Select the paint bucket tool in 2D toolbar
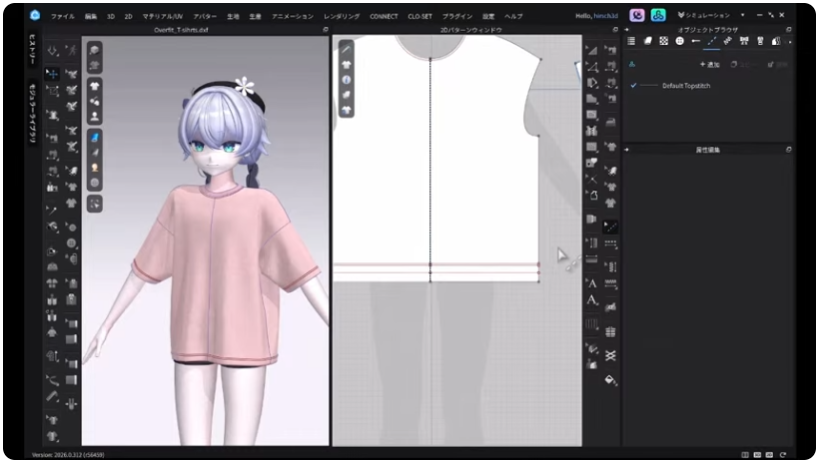This screenshot has width=818, height=463. (610, 380)
